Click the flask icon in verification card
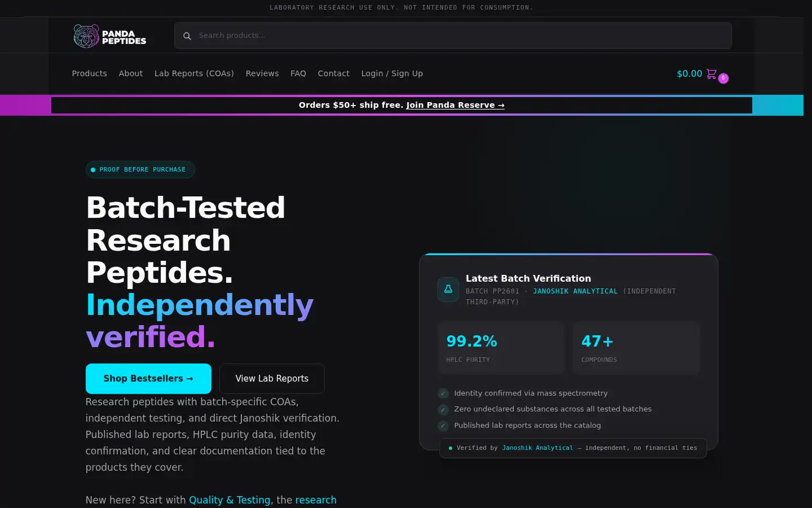Image resolution: width=812 pixels, height=508 pixels. pyautogui.click(x=448, y=290)
